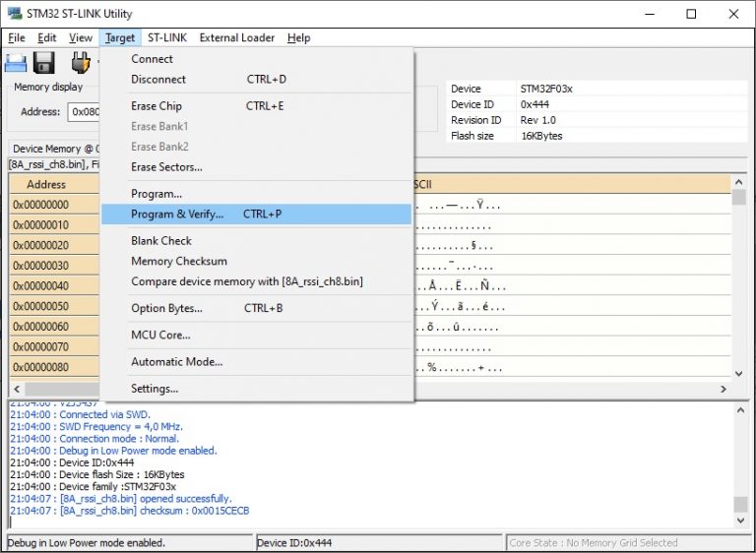Screen dimensions: 756x553
Task: Click the checksum 0x0015CECB log line
Action: coord(130,511)
